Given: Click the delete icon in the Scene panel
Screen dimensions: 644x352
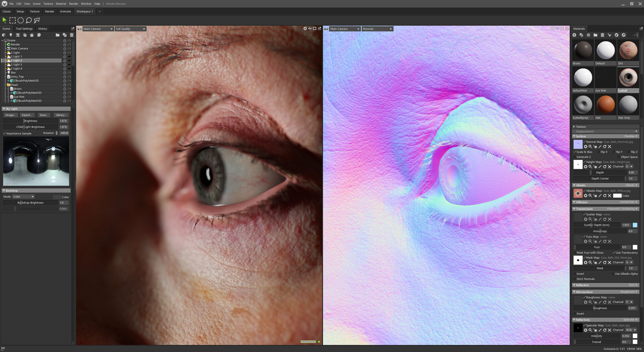Looking at the screenshot, I should coord(72,35).
